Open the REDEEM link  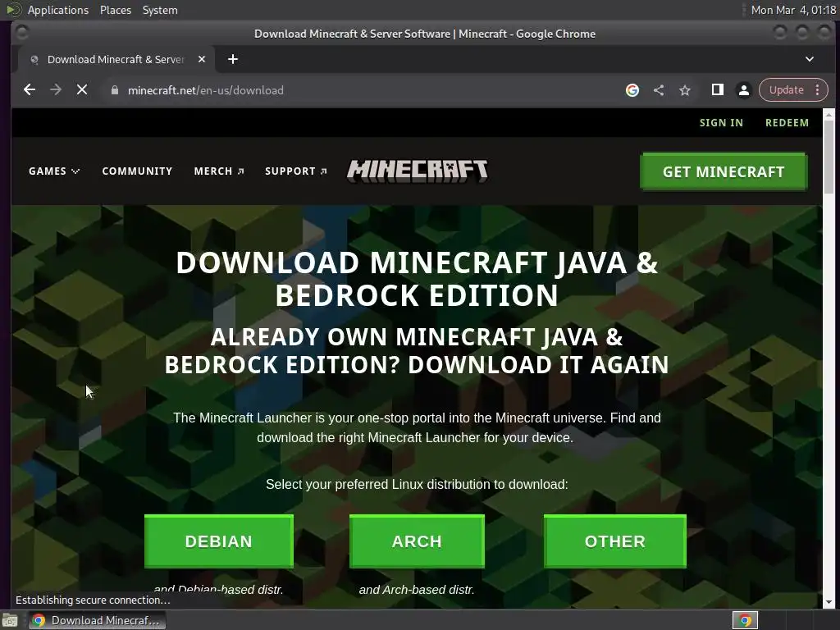(x=787, y=123)
